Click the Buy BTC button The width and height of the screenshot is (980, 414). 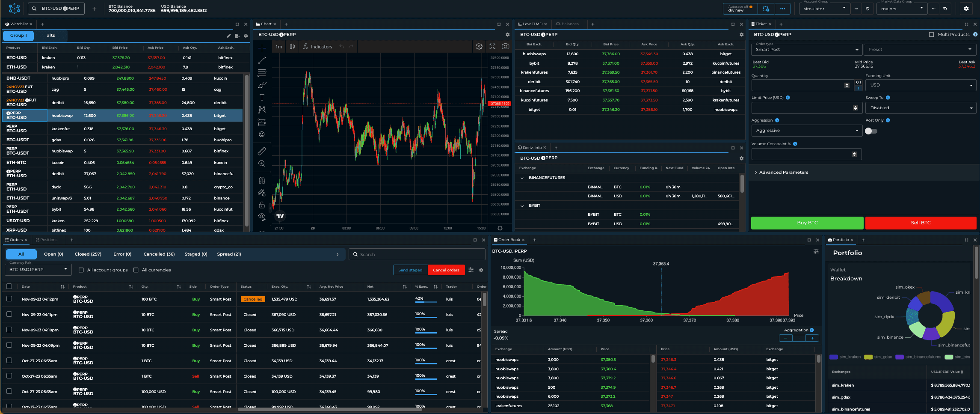click(807, 223)
